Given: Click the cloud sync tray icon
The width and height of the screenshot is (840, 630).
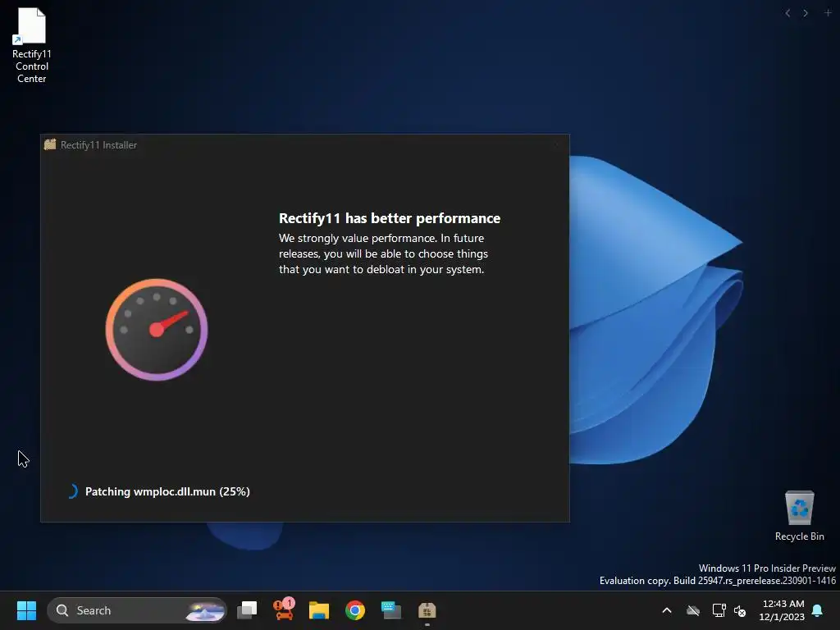Looking at the screenshot, I should click(693, 610).
